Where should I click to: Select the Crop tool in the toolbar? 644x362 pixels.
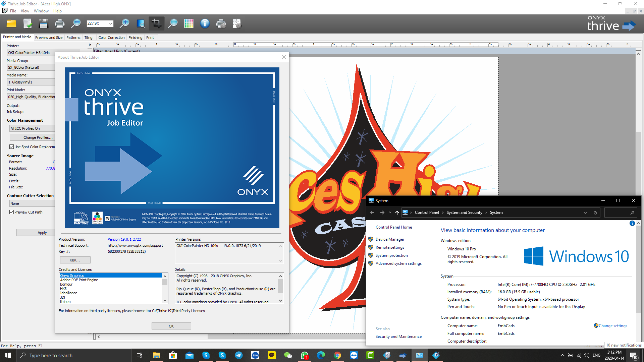coord(156,23)
